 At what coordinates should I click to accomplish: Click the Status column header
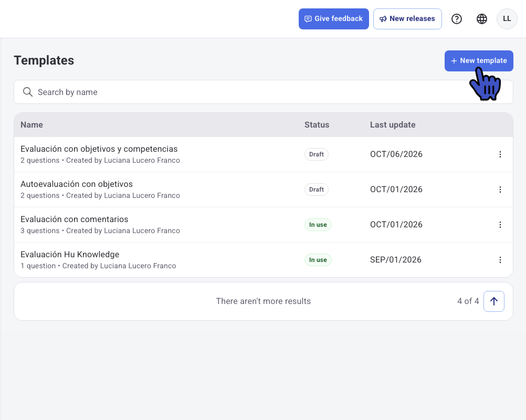click(x=317, y=125)
